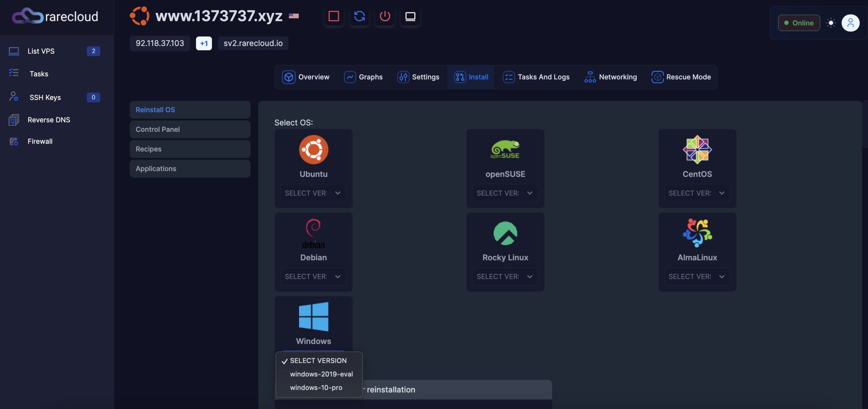Screen dimensions: 868x409
Task: Expand Debian version dropdown
Action: (313, 277)
